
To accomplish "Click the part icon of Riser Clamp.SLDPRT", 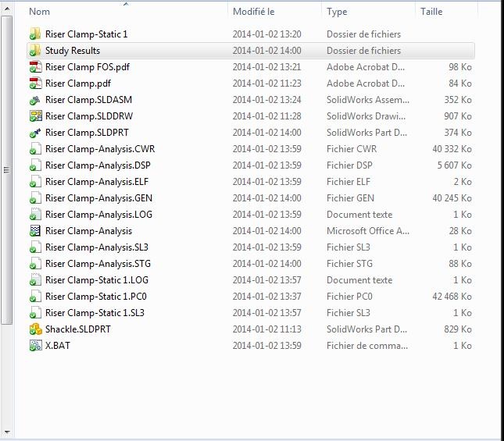I will tap(35, 133).
